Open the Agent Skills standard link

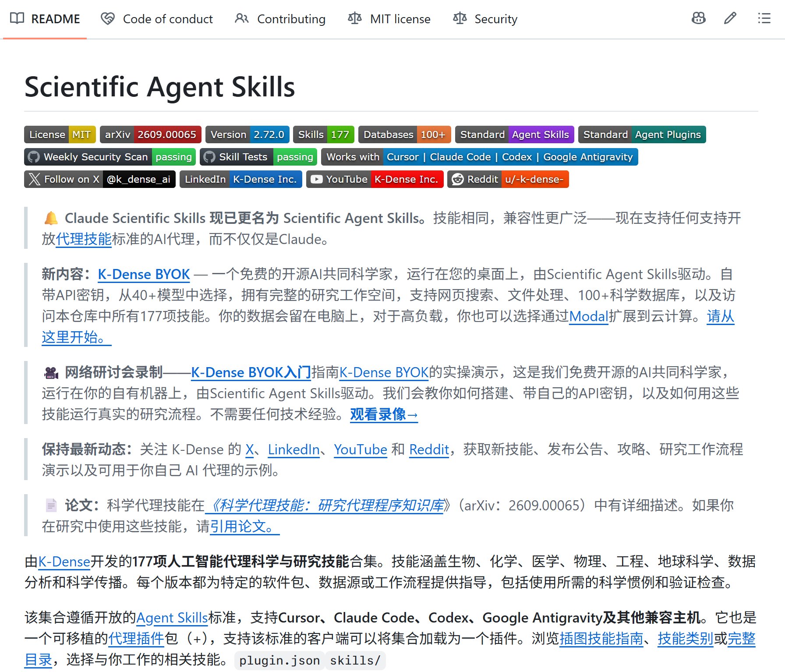click(172, 618)
